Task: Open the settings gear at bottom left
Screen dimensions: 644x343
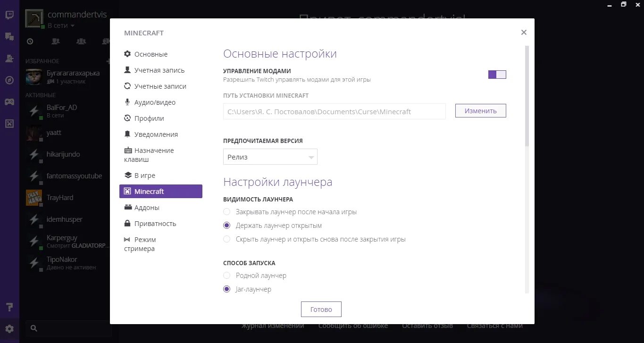Action: (9, 329)
